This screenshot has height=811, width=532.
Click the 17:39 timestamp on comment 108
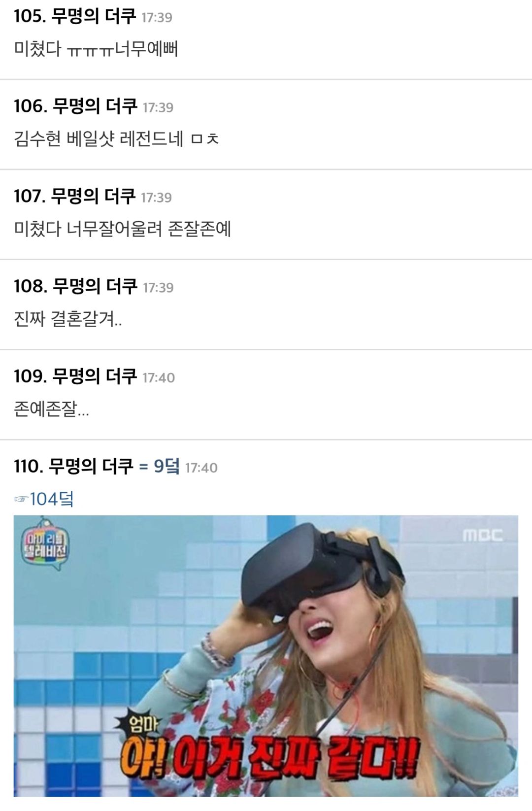(x=158, y=288)
